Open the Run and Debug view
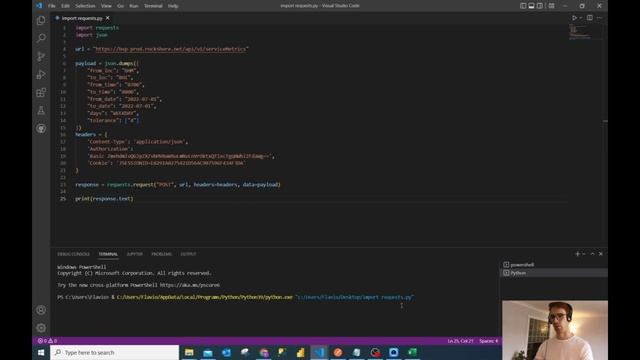The image size is (640, 360). 41,74
